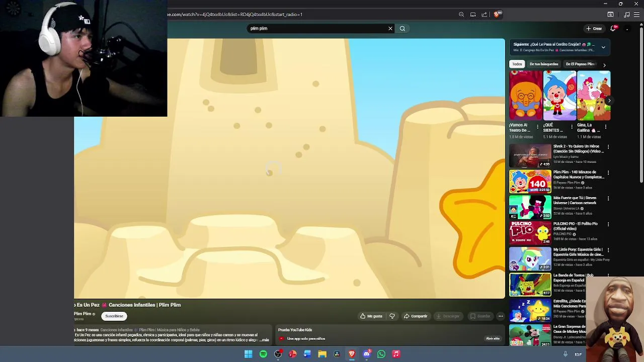Screen dimensions: 644x362
Task: Expand the Siguiente playlist panel chevron
Action: (x=603, y=47)
